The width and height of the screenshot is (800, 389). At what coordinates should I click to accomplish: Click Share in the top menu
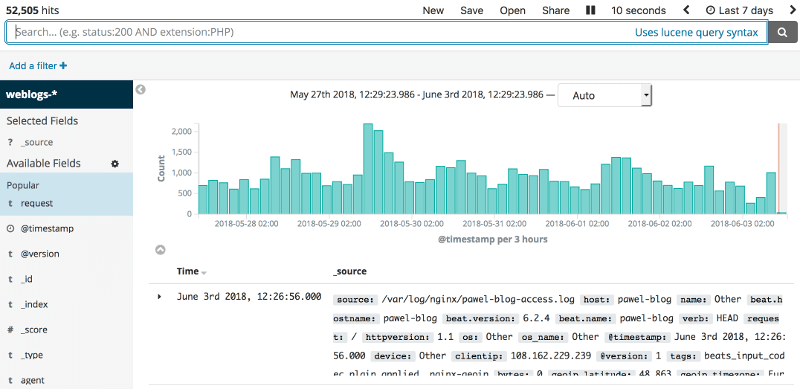[556, 10]
